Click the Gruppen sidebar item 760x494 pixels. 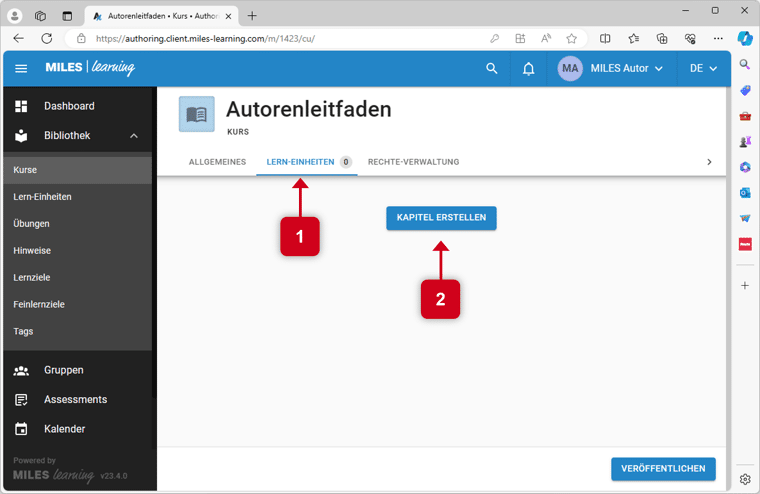click(x=63, y=370)
